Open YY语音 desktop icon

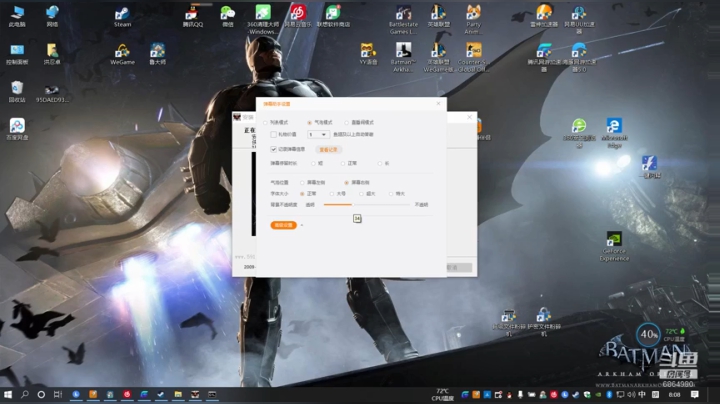click(368, 54)
